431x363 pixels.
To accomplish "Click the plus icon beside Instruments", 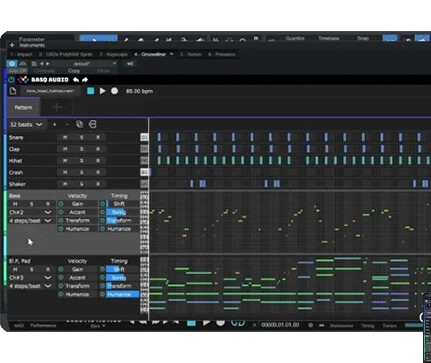I will (x=12, y=45).
